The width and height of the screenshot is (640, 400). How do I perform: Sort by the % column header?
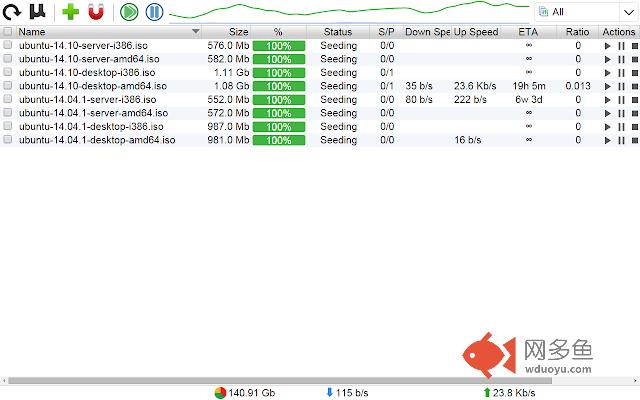tap(278, 32)
